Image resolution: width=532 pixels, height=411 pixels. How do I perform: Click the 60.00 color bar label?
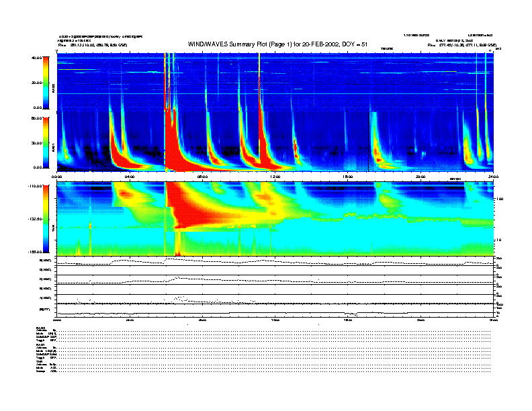[36, 118]
